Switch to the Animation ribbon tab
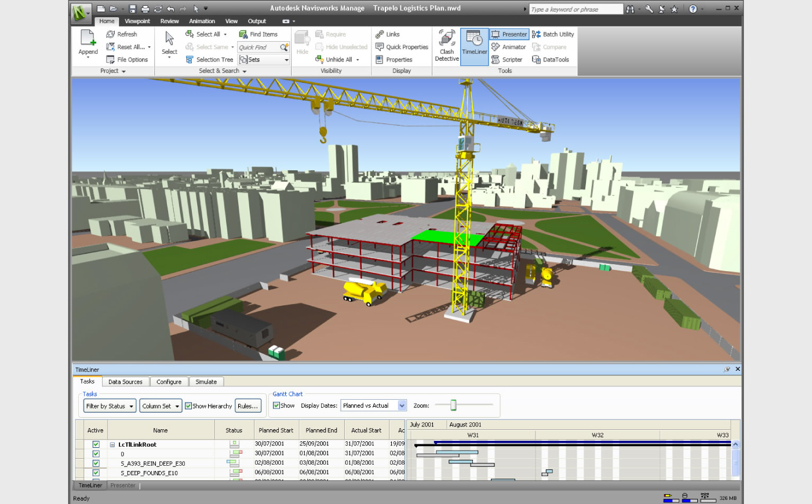Viewport: 812px width, 504px height. point(202,21)
